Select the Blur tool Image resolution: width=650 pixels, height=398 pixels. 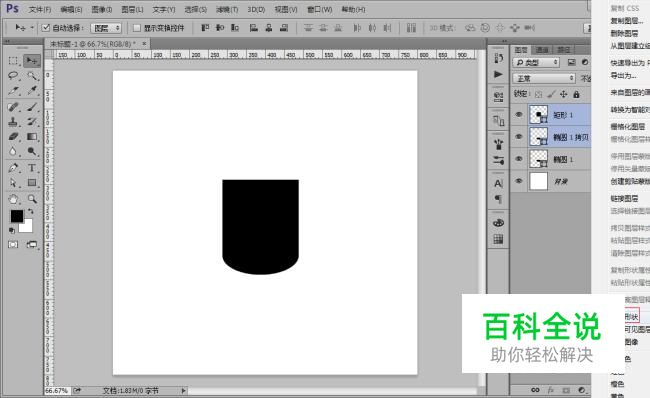click(13, 151)
